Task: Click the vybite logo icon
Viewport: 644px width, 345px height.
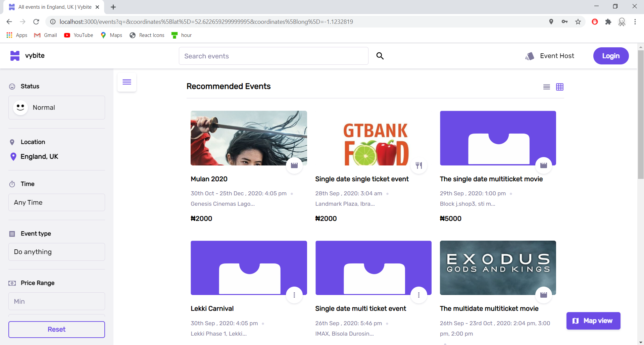Action: tap(15, 56)
